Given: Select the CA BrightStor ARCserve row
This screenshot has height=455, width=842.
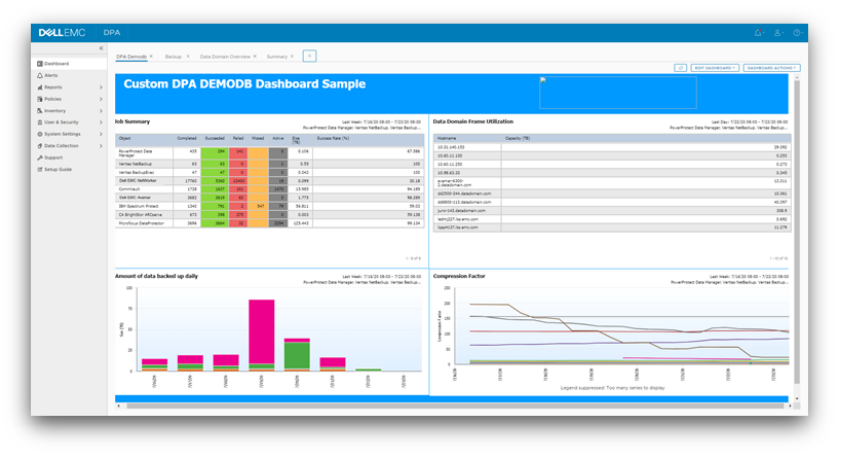Looking at the screenshot, I should (269, 215).
